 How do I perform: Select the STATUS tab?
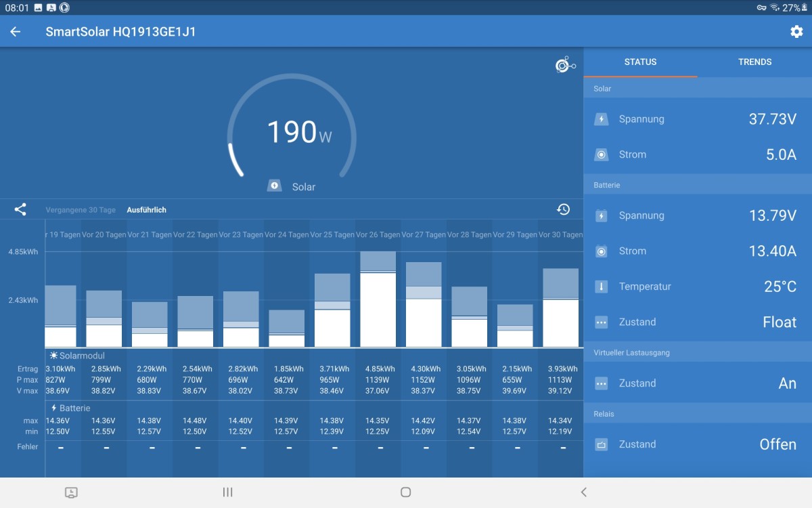tap(640, 62)
